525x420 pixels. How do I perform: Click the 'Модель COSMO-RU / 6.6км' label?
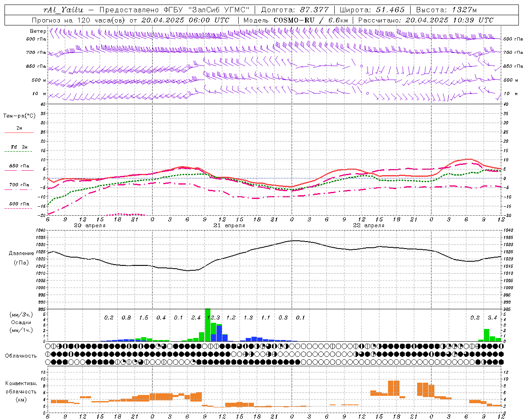295,20
